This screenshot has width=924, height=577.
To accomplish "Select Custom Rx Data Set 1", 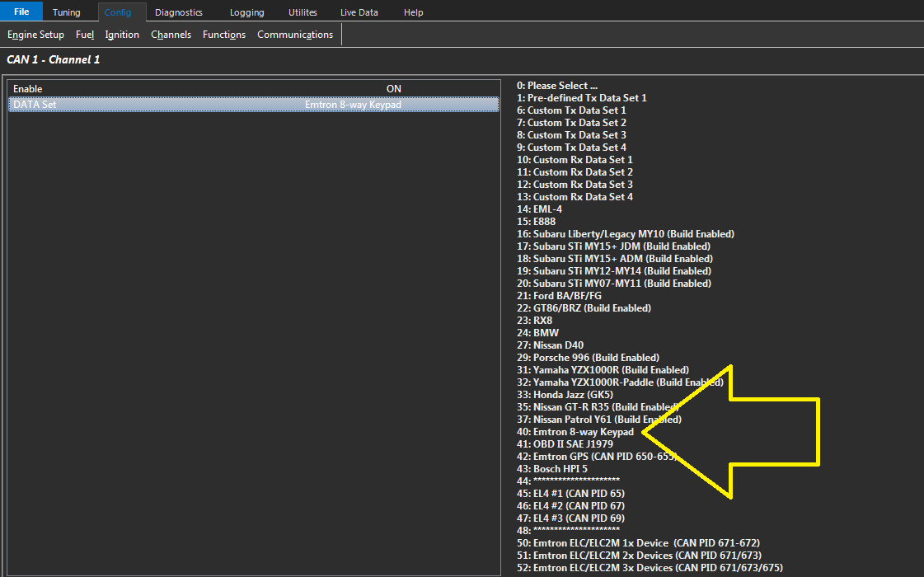I will pos(575,160).
